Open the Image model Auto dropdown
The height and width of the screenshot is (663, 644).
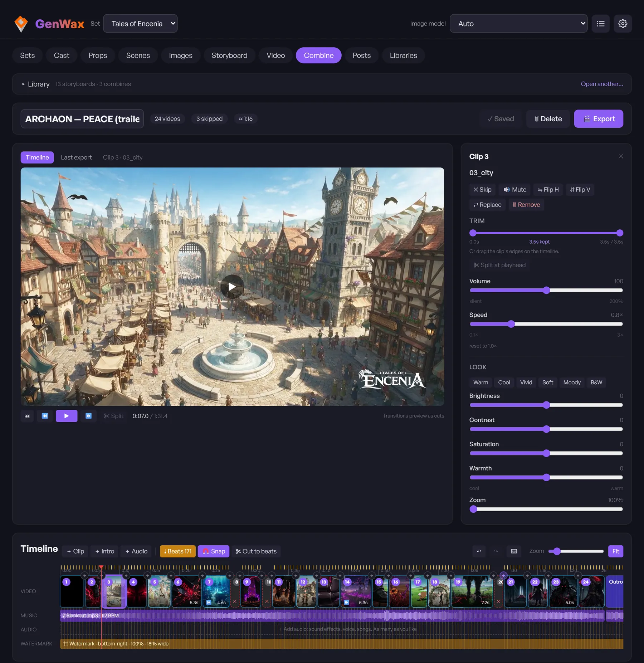click(x=518, y=24)
